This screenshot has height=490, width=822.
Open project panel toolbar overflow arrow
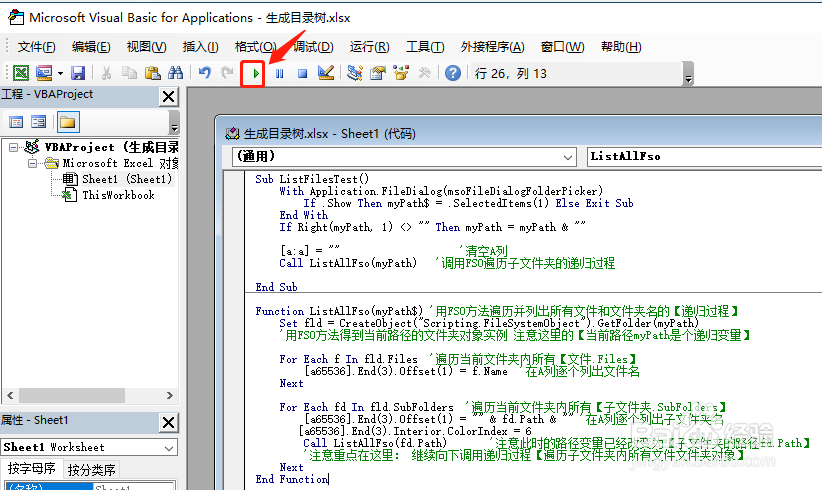pyautogui.click(x=175, y=123)
